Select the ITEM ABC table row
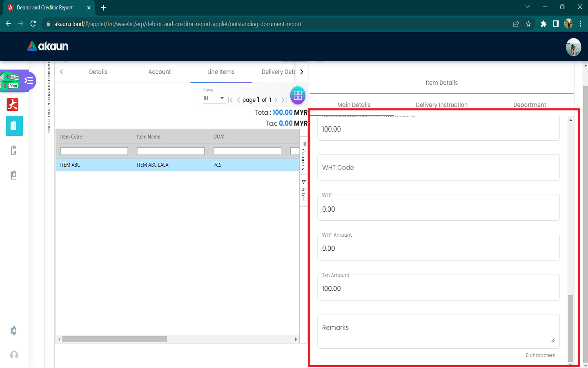The width and height of the screenshot is (588, 368). pos(177,165)
